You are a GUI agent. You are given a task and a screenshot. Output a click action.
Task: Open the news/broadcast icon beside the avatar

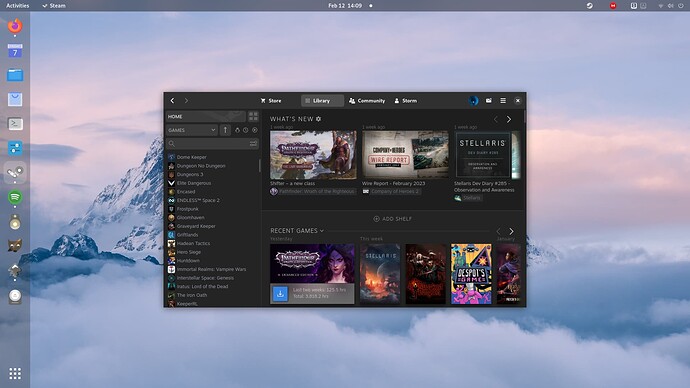coord(488,101)
